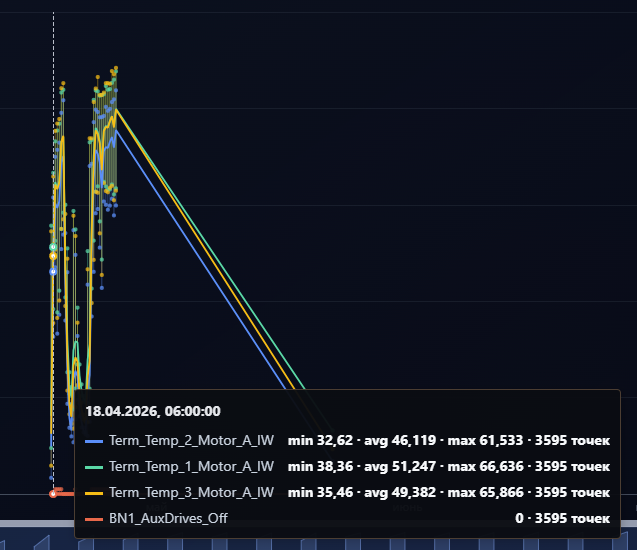Click blue highlighted data point on cursor line

click(x=53, y=271)
